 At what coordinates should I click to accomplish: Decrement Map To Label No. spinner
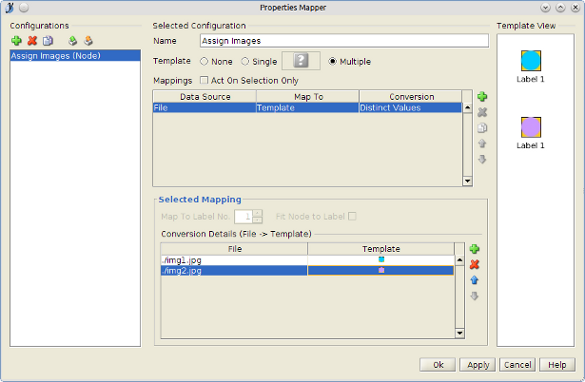point(257,219)
